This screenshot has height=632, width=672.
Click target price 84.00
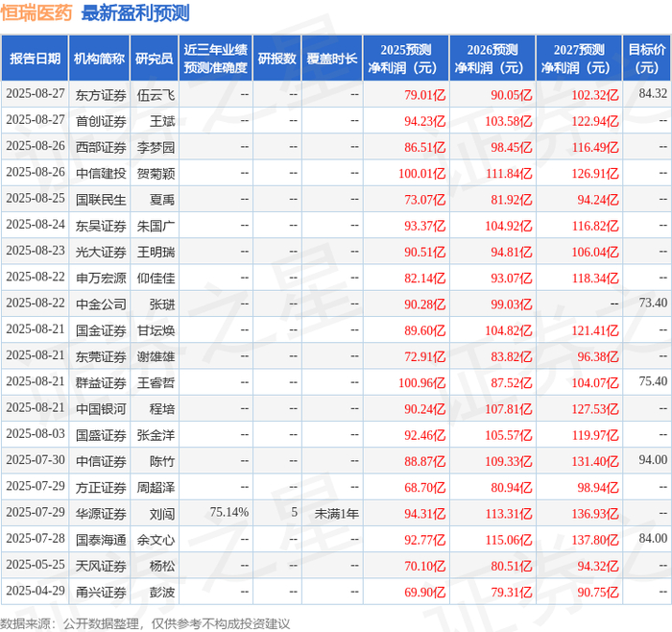click(x=653, y=538)
